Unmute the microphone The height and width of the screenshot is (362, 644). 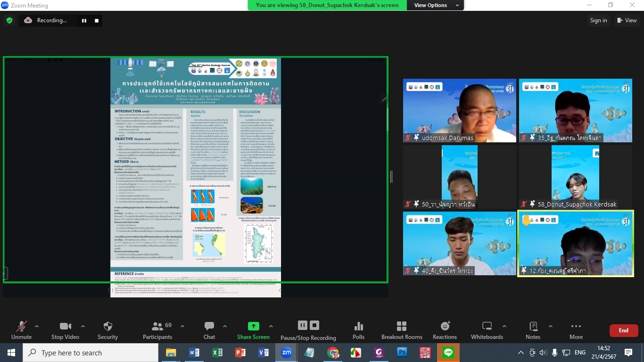point(21,330)
